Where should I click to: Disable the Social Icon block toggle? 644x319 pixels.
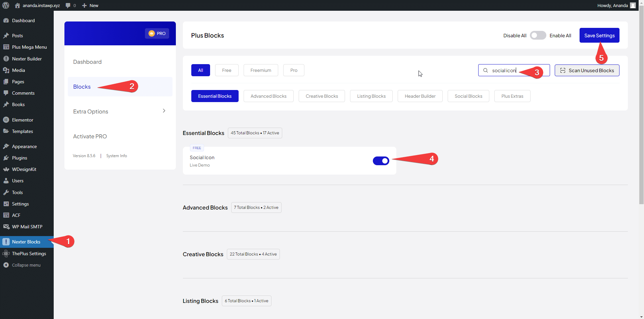click(381, 161)
